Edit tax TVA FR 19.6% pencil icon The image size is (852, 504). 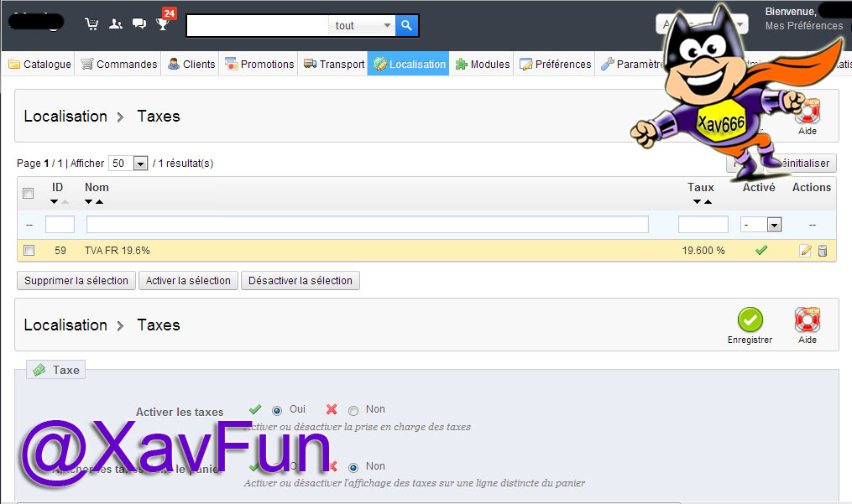click(x=805, y=251)
